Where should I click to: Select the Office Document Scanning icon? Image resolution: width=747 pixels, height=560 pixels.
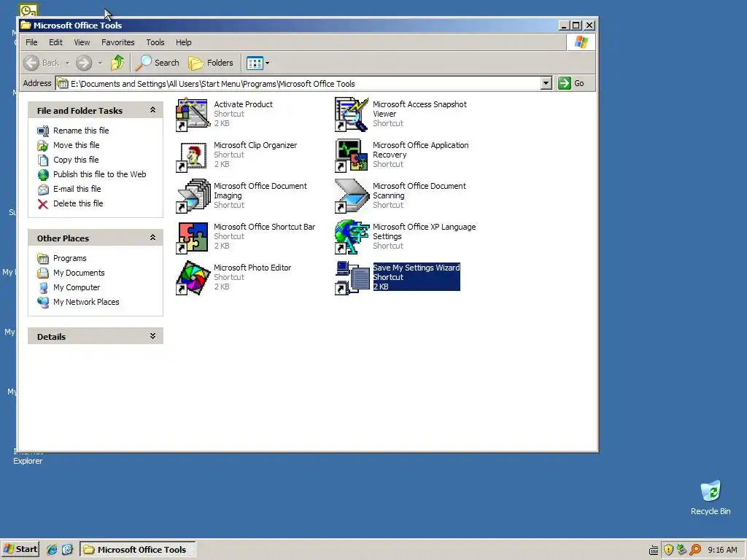[x=352, y=196]
